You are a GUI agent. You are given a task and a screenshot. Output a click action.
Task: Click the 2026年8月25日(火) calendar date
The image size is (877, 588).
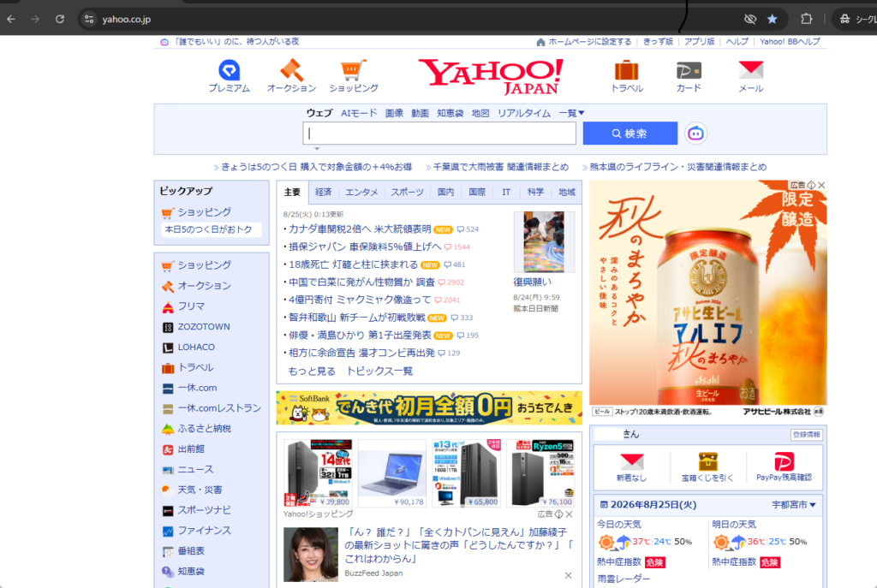coord(653,505)
